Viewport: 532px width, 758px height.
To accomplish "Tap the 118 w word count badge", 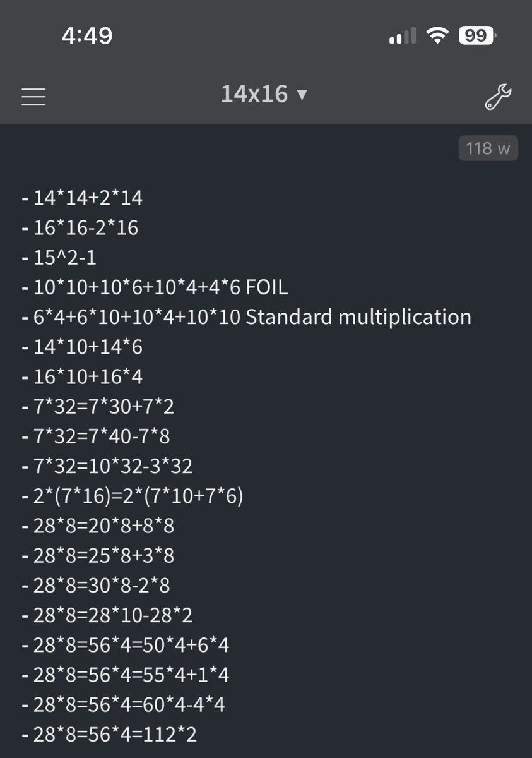I will click(488, 148).
